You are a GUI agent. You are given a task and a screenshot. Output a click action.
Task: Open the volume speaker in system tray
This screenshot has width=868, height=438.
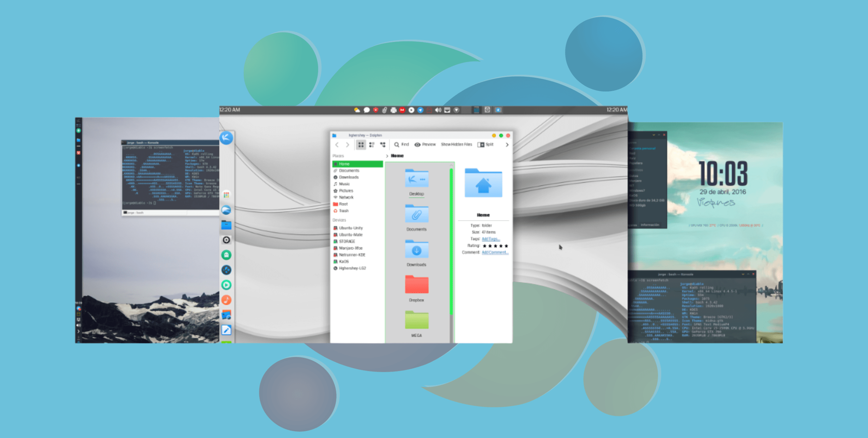point(438,110)
